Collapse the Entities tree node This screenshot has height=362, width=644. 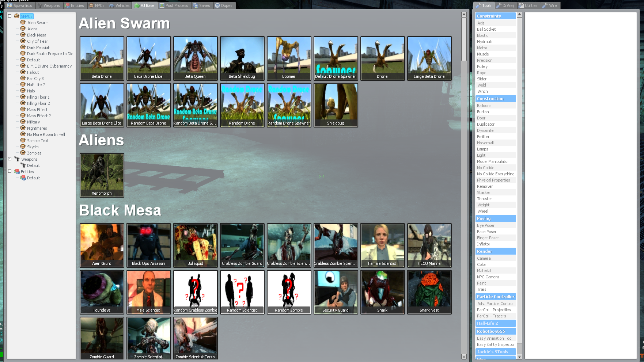pos(10,171)
